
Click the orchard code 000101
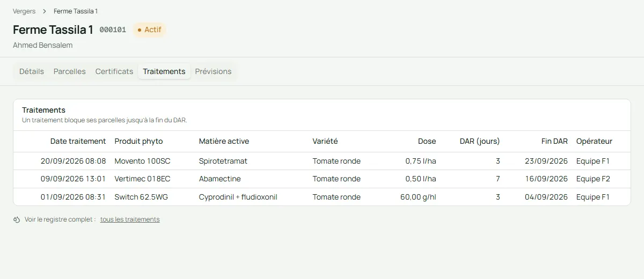click(113, 30)
